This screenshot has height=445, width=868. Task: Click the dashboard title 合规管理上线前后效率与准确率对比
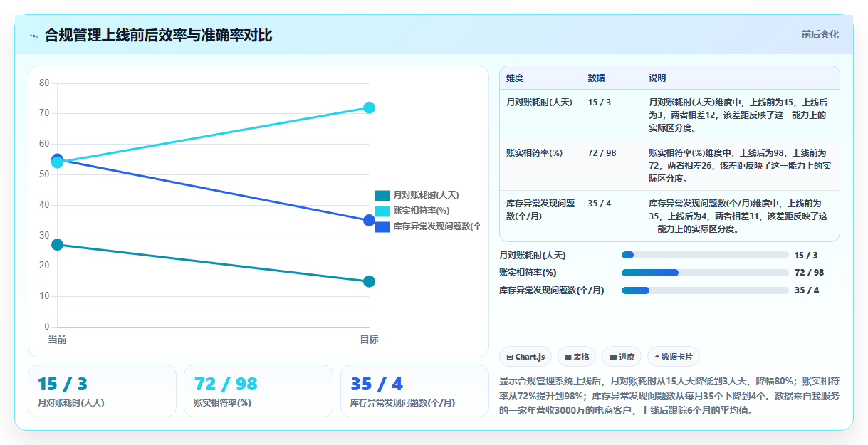click(158, 35)
